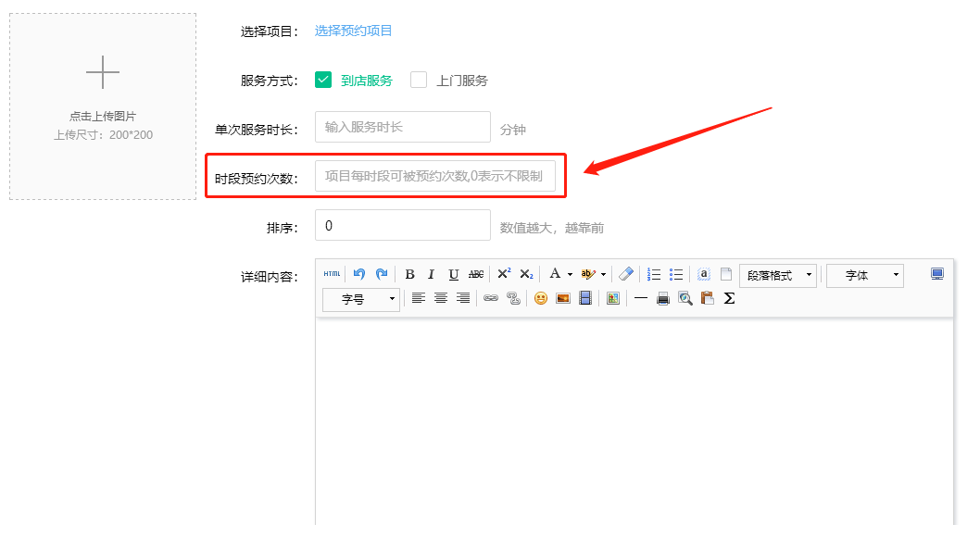Apply bold formatting in editor toolbar
The width and height of the screenshot is (980, 537).
coord(409,274)
